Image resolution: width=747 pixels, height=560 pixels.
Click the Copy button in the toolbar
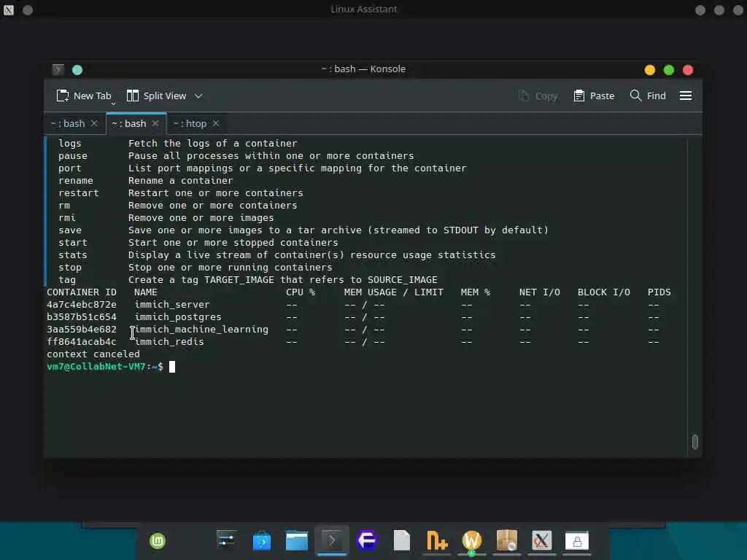[x=538, y=96]
